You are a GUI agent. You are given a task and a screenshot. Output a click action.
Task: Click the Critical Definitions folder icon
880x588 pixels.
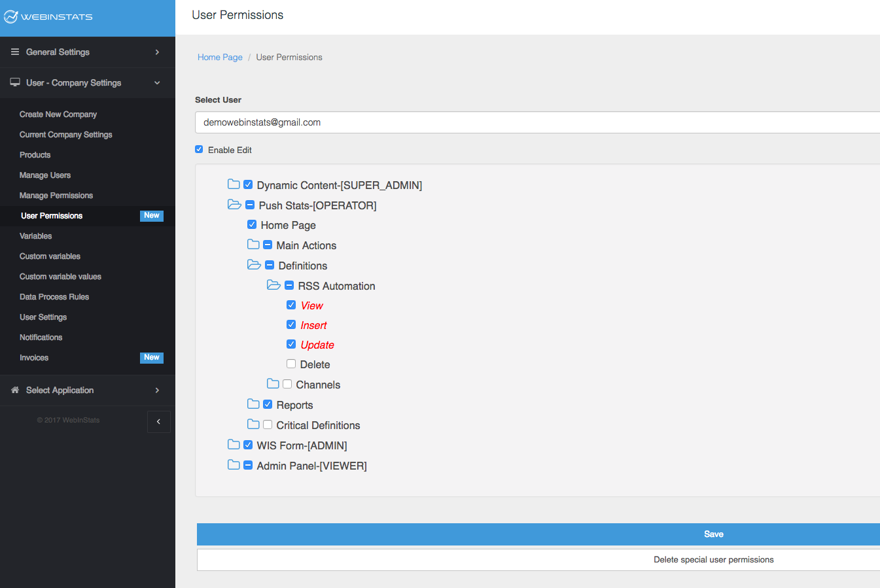pos(253,424)
